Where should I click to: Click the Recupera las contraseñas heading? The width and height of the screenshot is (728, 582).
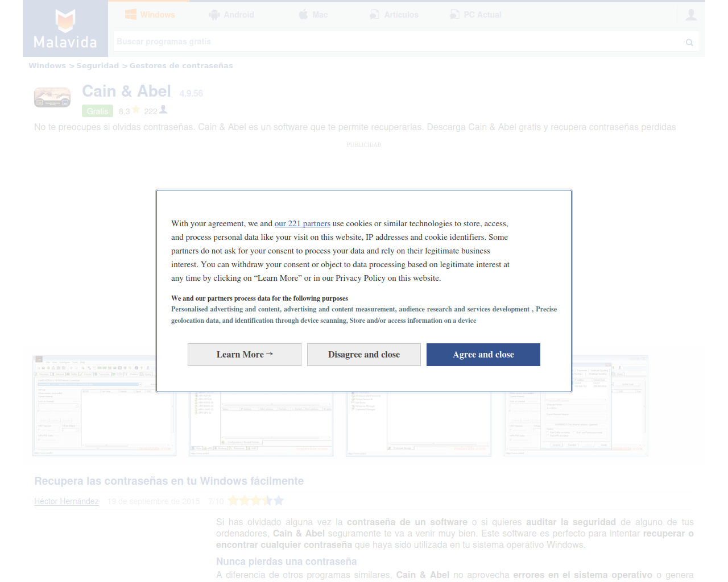pos(169,481)
